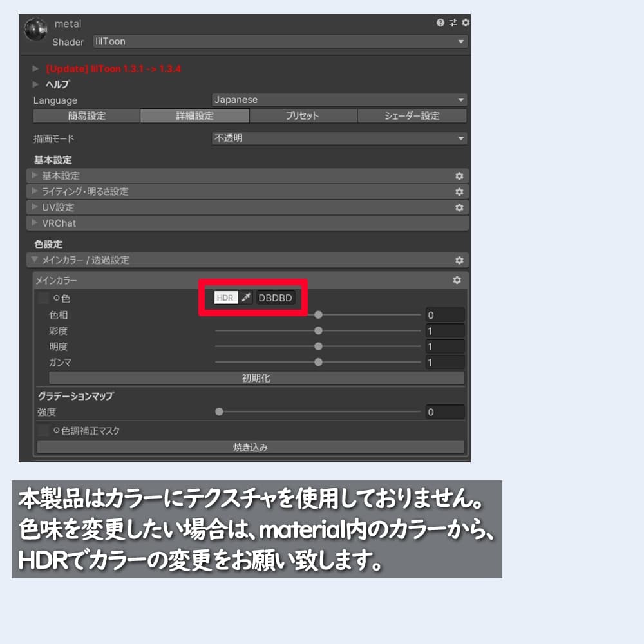
Task: Check the 色調補正マスク checkbox
Action: [43, 430]
